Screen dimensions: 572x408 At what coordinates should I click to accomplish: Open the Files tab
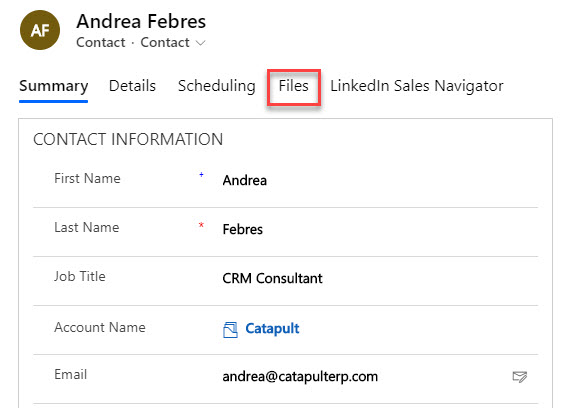(294, 86)
